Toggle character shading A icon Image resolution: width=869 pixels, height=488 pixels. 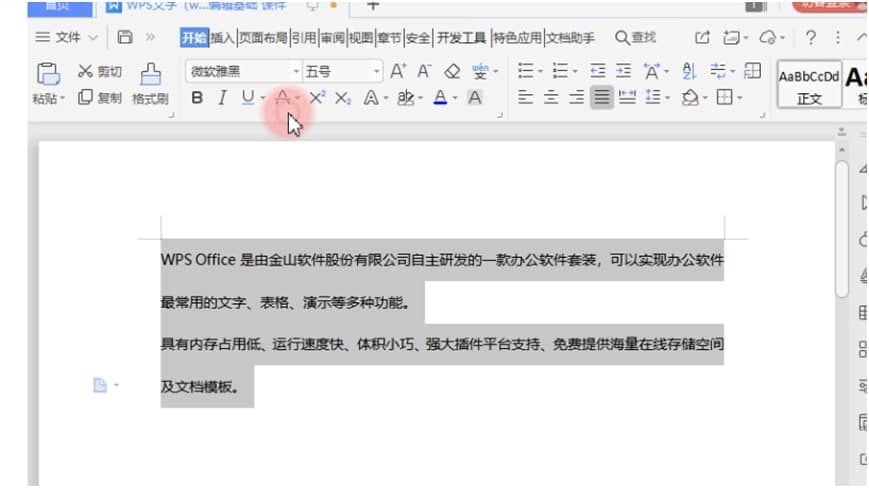(474, 98)
